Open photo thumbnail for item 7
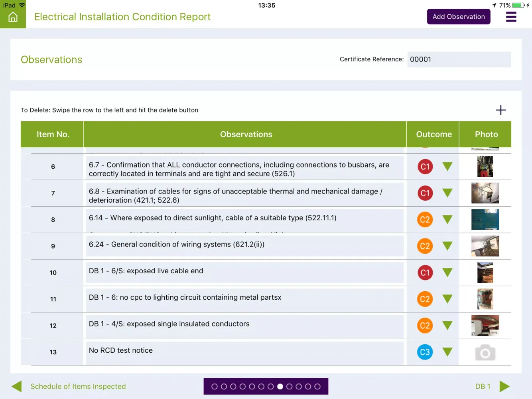532x399 pixels. pos(485,193)
